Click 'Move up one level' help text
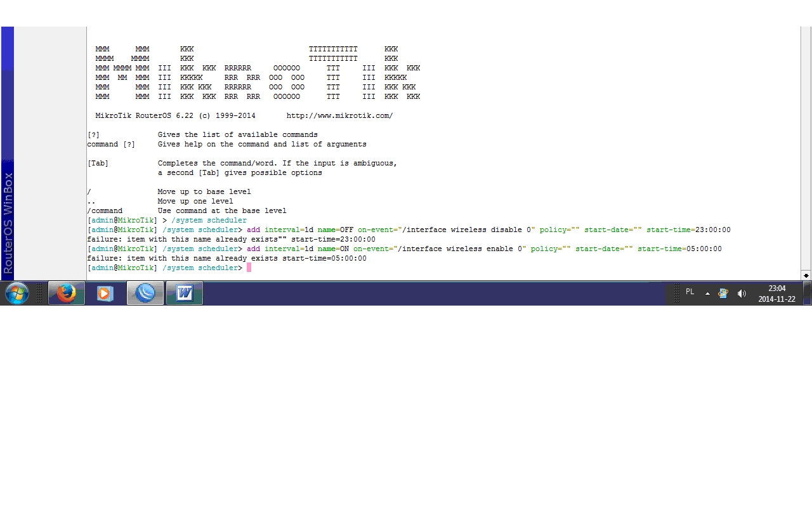 point(195,202)
